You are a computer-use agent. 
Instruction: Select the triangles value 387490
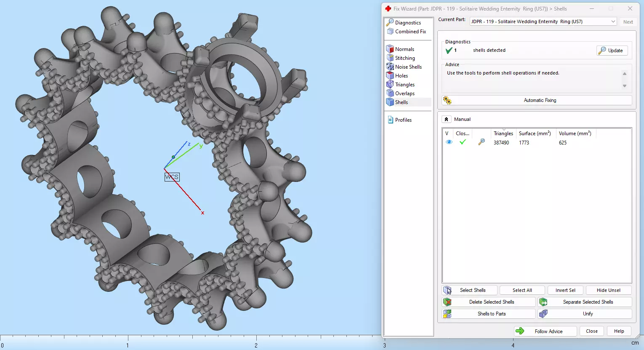(501, 143)
